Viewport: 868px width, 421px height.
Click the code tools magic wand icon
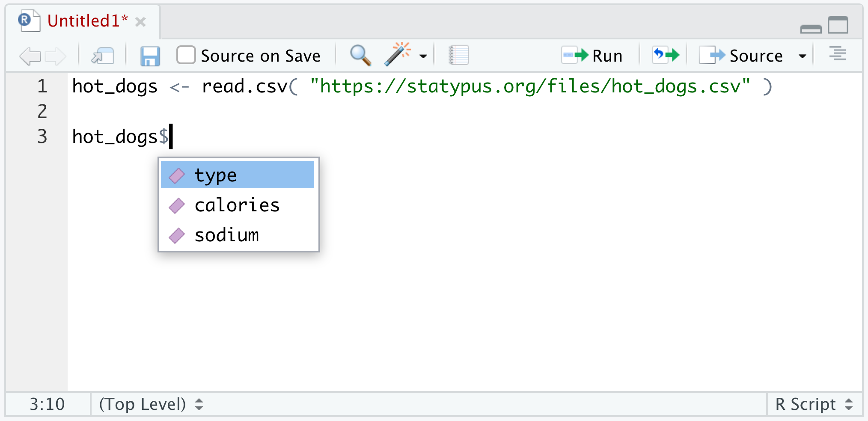tap(397, 55)
